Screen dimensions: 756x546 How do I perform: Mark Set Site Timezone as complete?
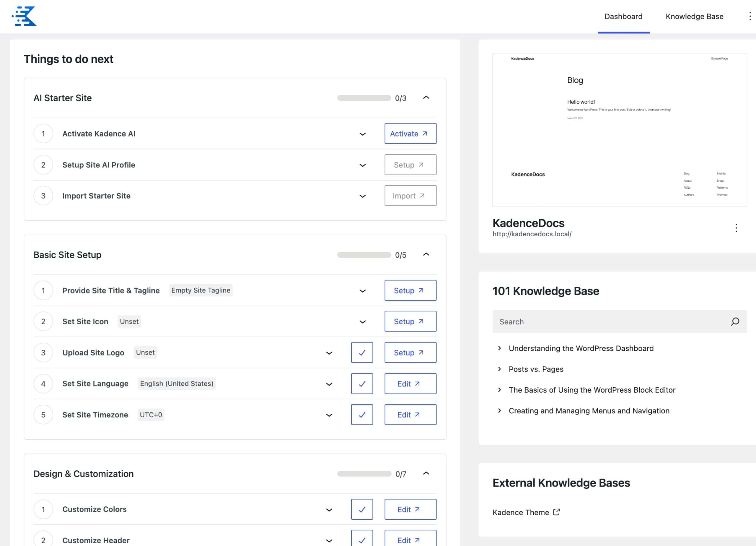click(362, 415)
